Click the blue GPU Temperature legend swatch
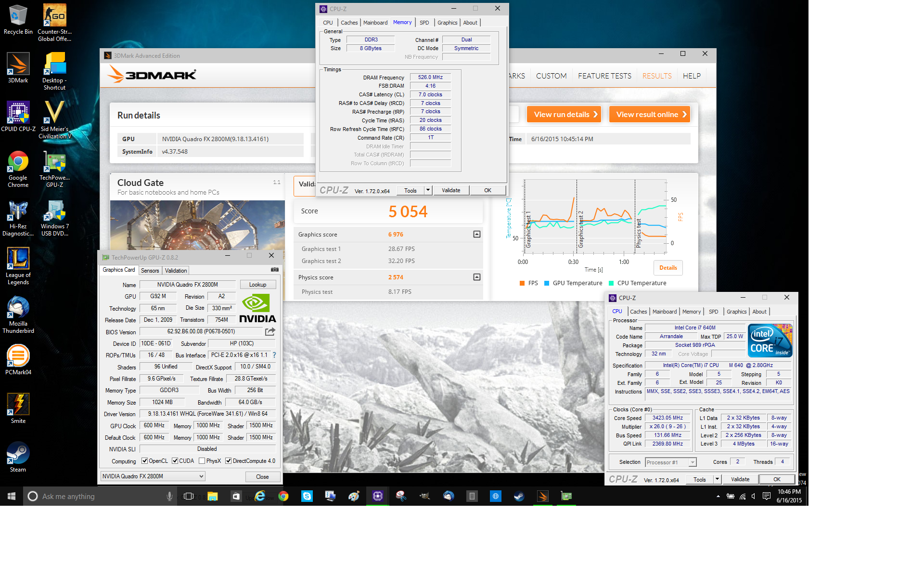 click(x=547, y=283)
